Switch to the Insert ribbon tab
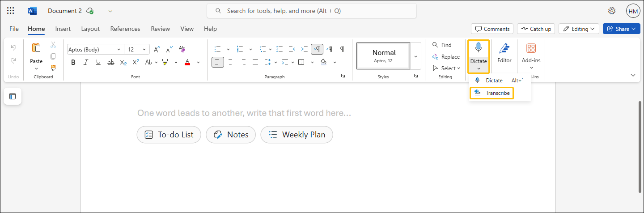This screenshot has width=644, height=213. point(63,29)
